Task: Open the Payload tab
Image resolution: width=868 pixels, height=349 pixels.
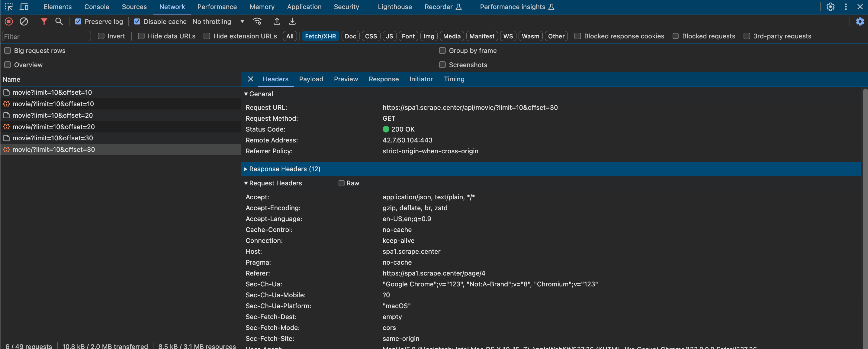Action: 311,79
